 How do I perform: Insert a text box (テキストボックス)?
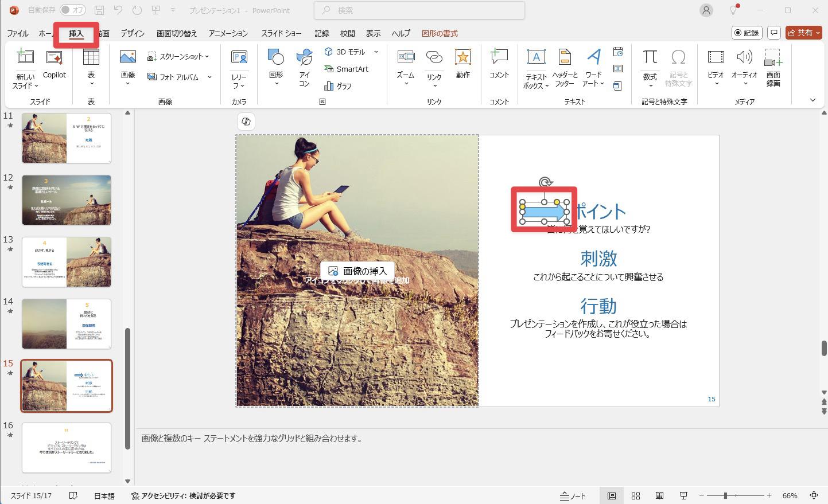pos(536,69)
